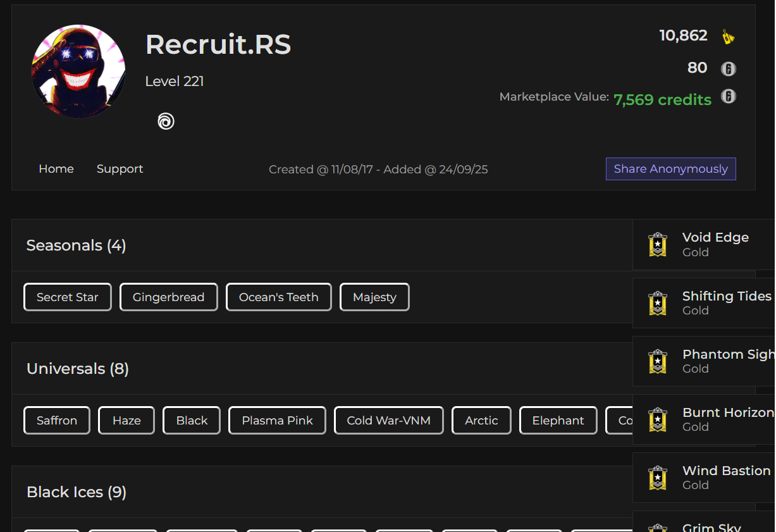This screenshot has height=532, width=776.
Task: Click the Phantom Sight Gold rank badge icon
Action: (x=658, y=361)
